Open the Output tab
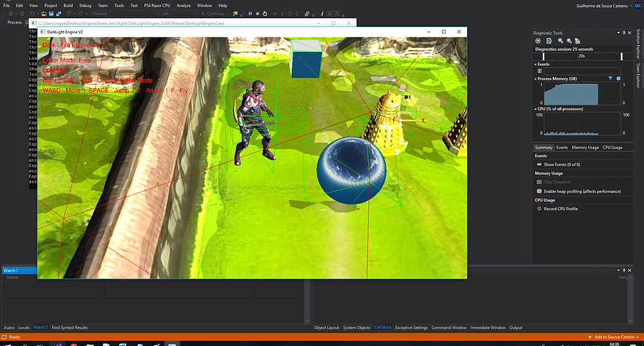Screen dimensions: 644x346 [516, 327]
